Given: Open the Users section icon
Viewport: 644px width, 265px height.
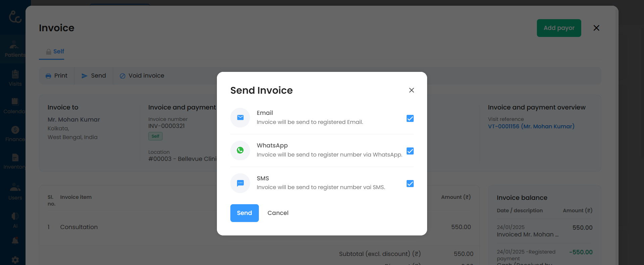Looking at the screenshot, I should (x=15, y=191).
